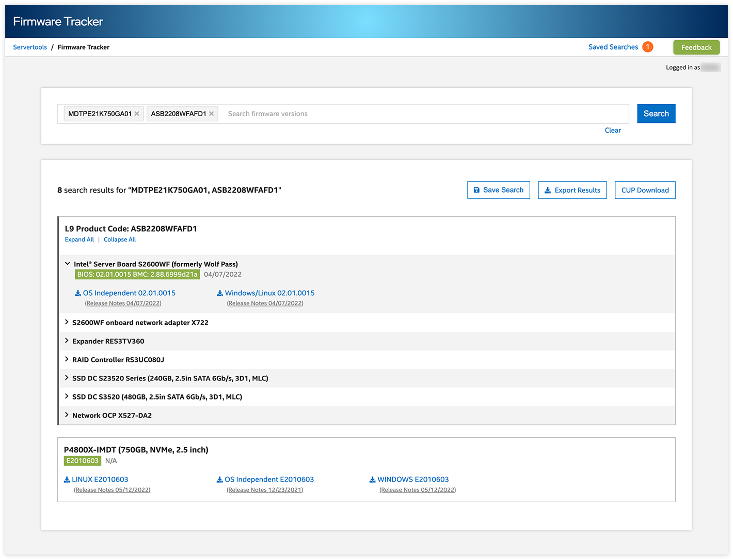
Task: Click the L9 Product Code: ASB2208WFAFD1 heading
Action: (131, 229)
